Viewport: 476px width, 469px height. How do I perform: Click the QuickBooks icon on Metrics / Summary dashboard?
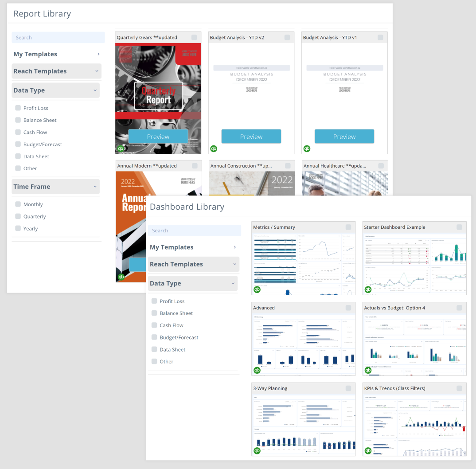pos(257,289)
